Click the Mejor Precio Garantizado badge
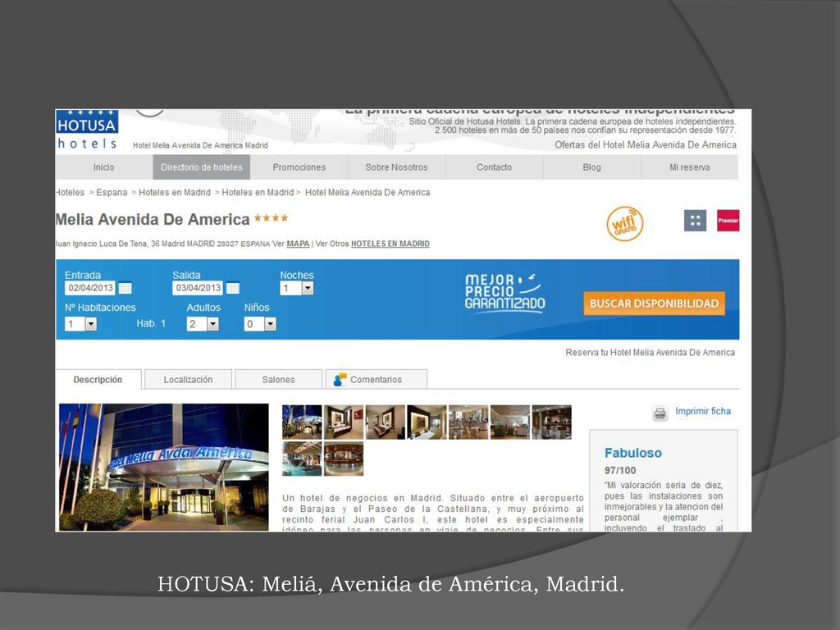This screenshot has width=840, height=630. pos(504,293)
